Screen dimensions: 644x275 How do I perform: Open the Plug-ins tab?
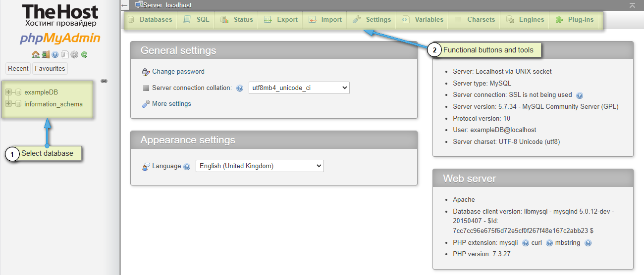pos(575,20)
